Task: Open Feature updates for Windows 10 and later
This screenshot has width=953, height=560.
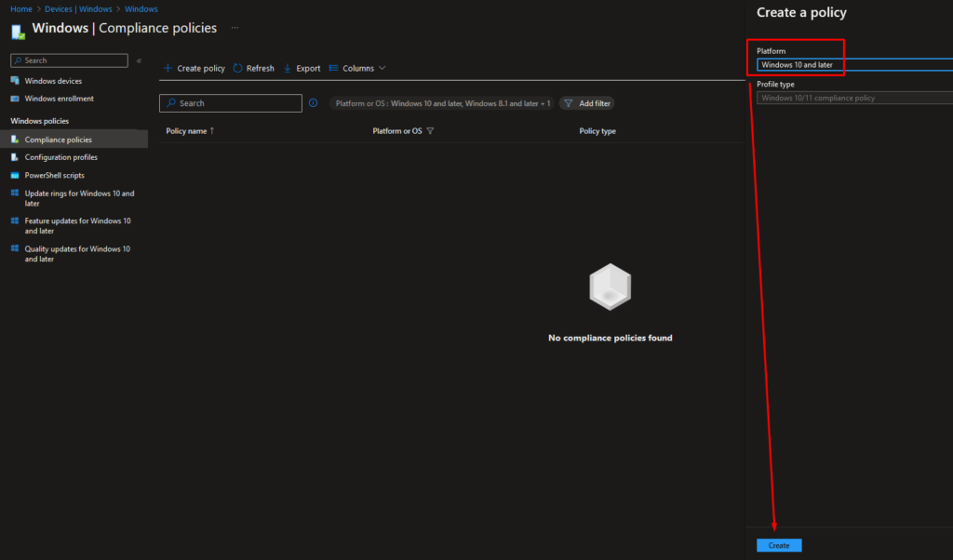Action: [x=77, y=226]
